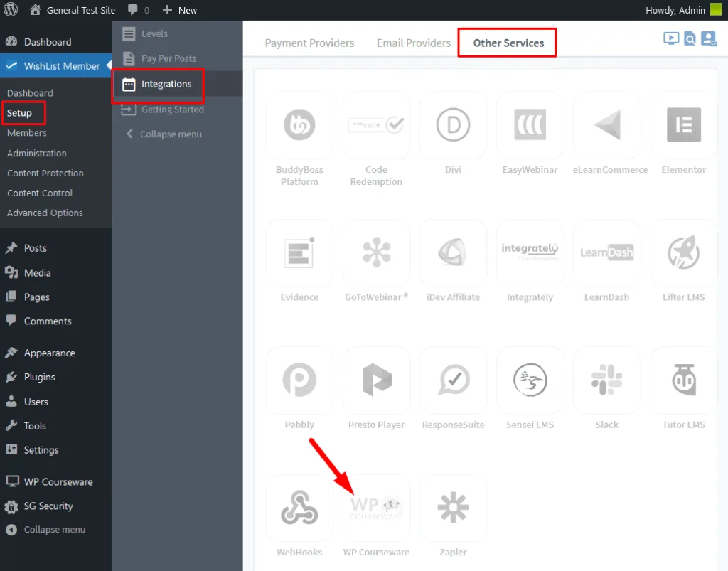The width and height of the screenshot is (728, 571).
Task: Switch to the Email Providers tab
Action: [414, 43]
